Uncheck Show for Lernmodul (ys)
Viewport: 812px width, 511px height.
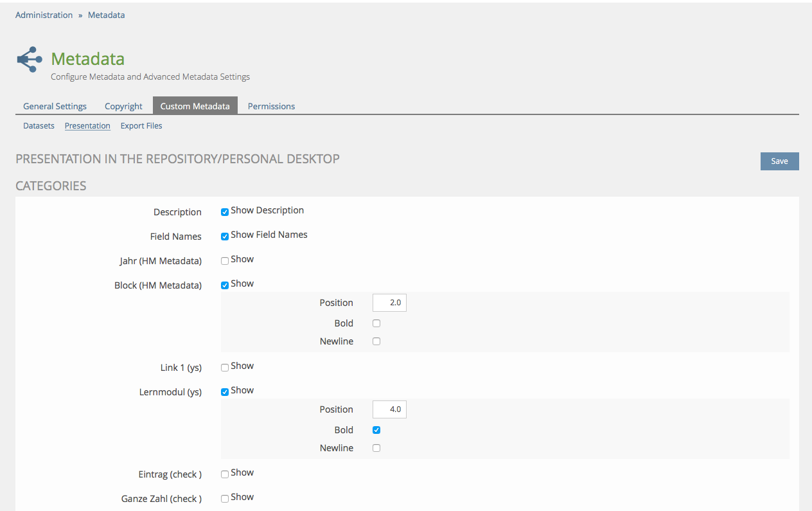coord(225,392)
